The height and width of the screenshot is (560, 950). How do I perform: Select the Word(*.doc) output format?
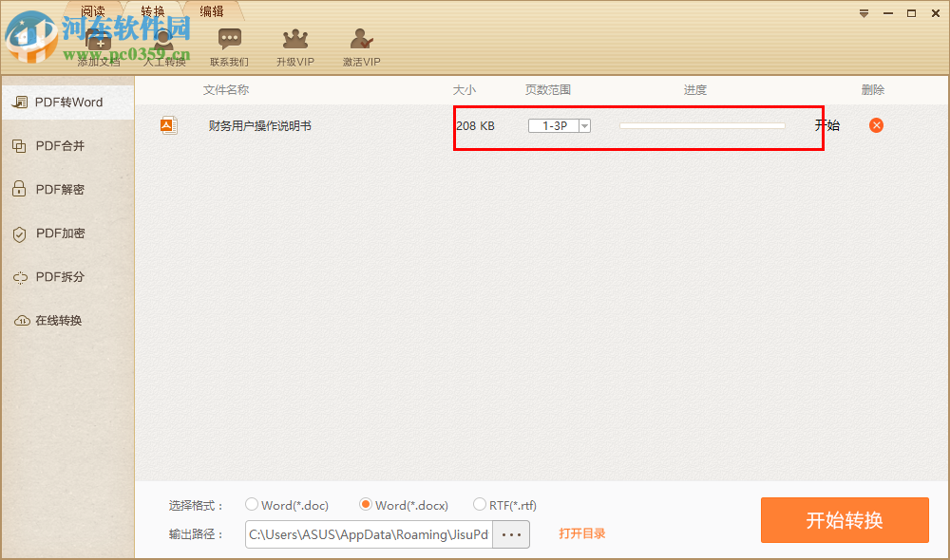(252, 505)
